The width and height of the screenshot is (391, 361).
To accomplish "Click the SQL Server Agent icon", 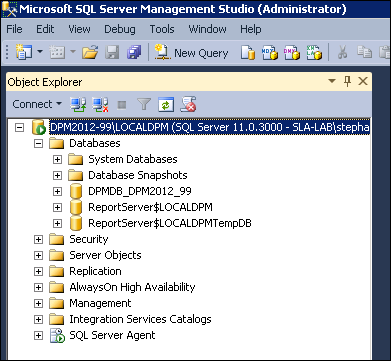I will coord(57,335).
